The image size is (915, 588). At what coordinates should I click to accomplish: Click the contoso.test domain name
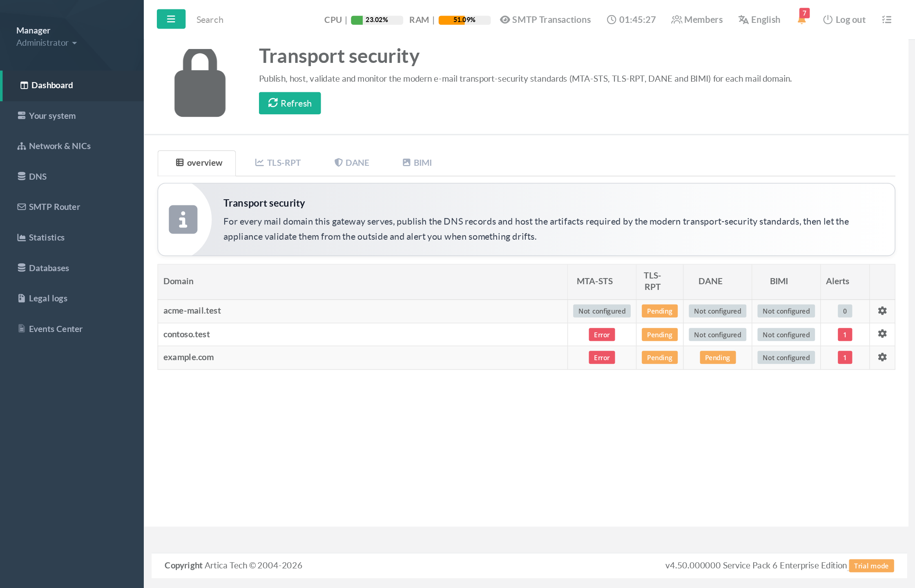(186, 334)
